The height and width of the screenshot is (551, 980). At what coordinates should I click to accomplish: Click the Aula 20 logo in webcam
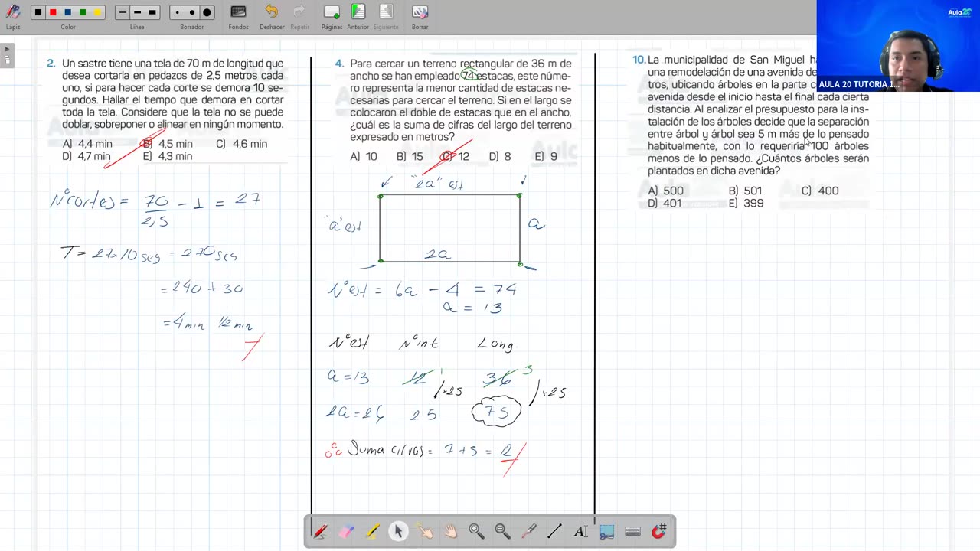point(959,11)
